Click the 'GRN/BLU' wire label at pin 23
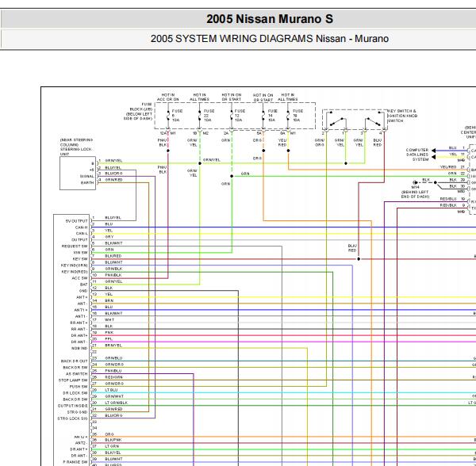The height and width of the screenshot is (466, 476). click(x=113, y=358)
